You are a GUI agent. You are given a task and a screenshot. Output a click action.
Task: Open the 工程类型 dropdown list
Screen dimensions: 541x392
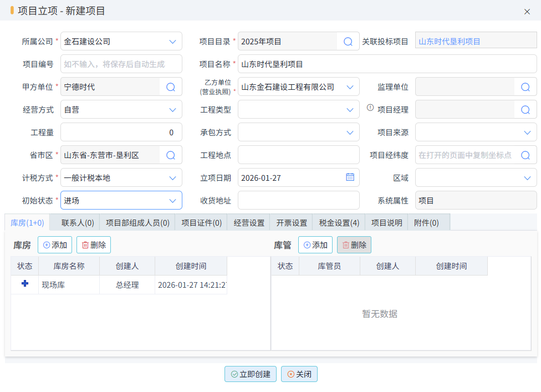click(350, 110)
